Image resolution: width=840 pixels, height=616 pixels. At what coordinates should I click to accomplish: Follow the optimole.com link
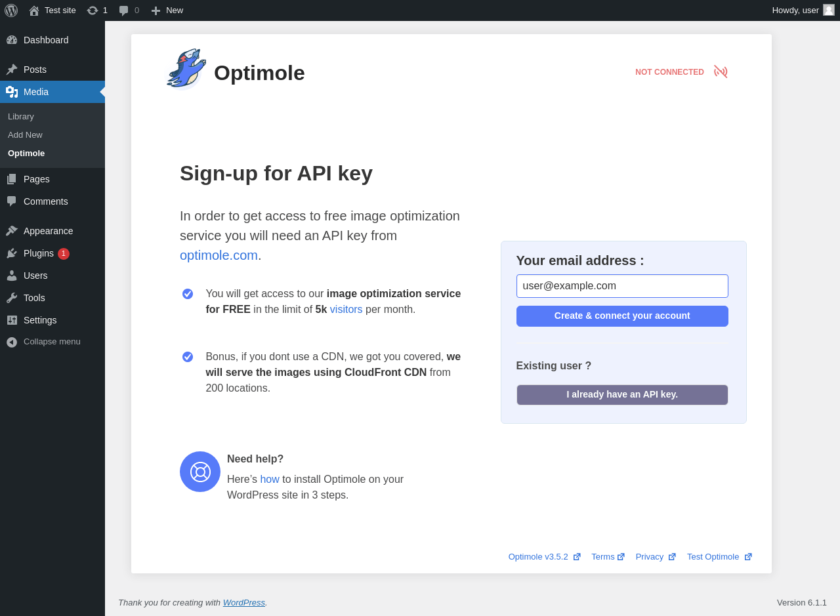coord(219,255)
